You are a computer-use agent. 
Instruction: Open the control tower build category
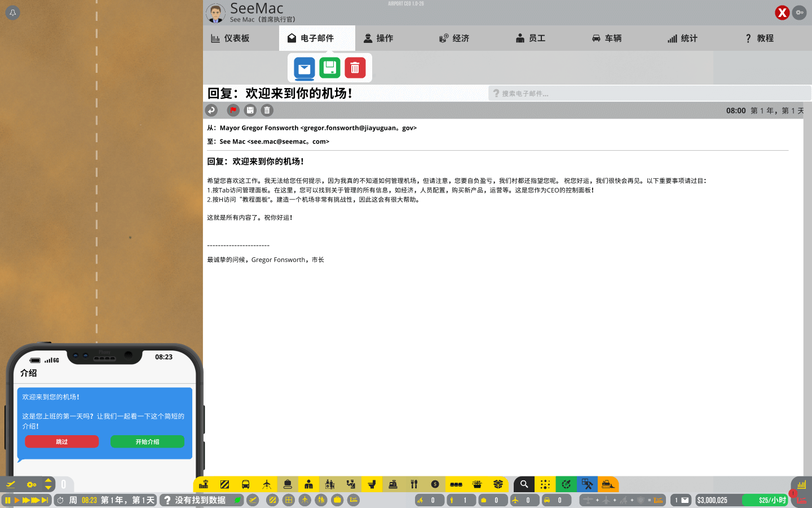[x=204, y=484]
